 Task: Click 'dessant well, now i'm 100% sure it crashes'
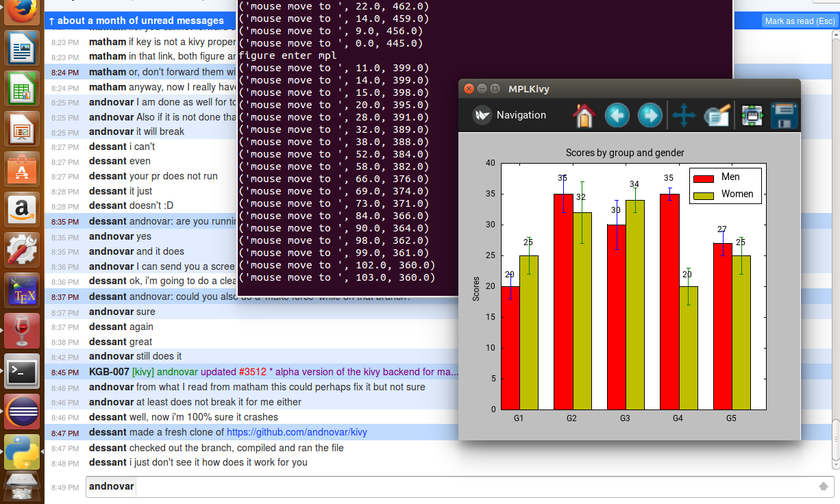184,417
